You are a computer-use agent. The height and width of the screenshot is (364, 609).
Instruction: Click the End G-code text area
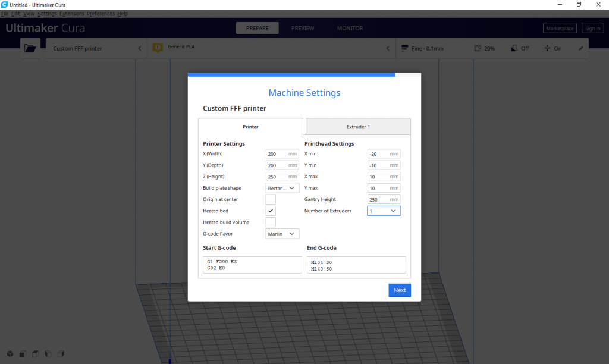pos(356,265)
